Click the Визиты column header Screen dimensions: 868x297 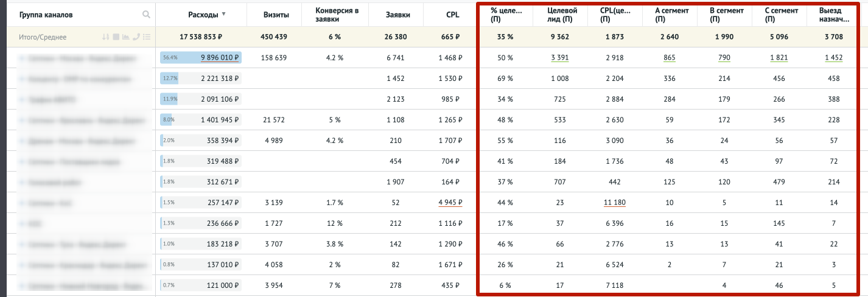coord(276,15)
